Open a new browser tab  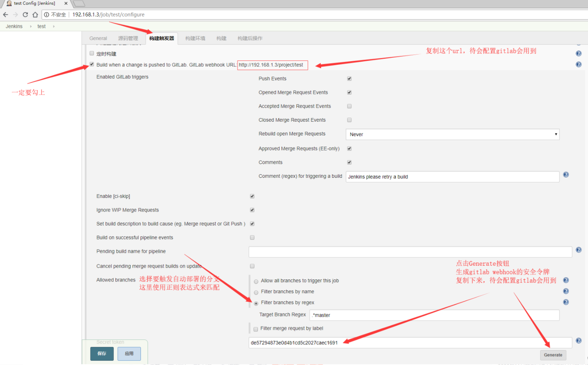point(79,4)
